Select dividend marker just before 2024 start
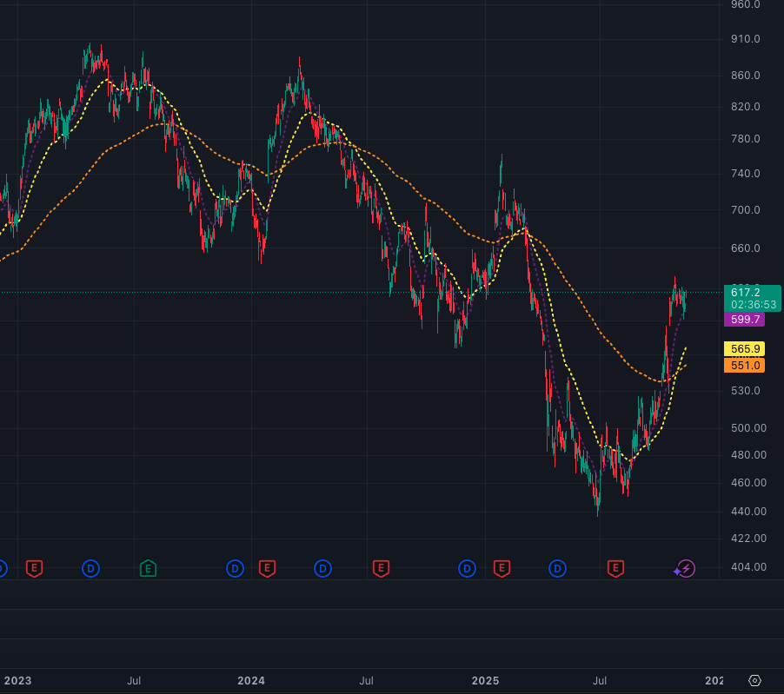Image resolution: width=784 pixels, height=694 pixels. pos(236,569)
